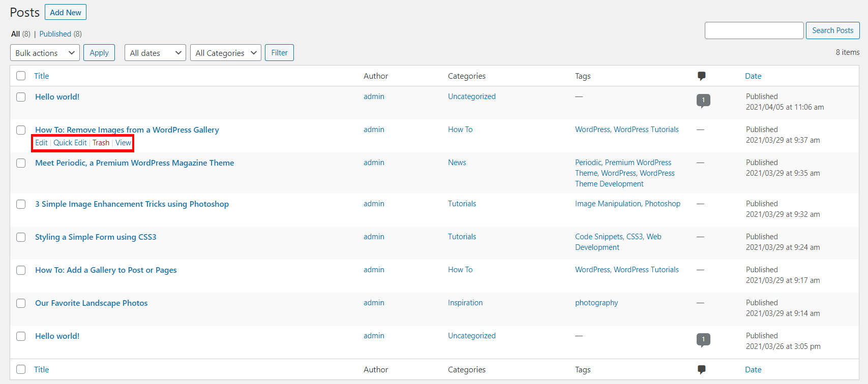Sort by the Title column header
This screenshot has width=868, height=384.
click(x=42, y=76)
